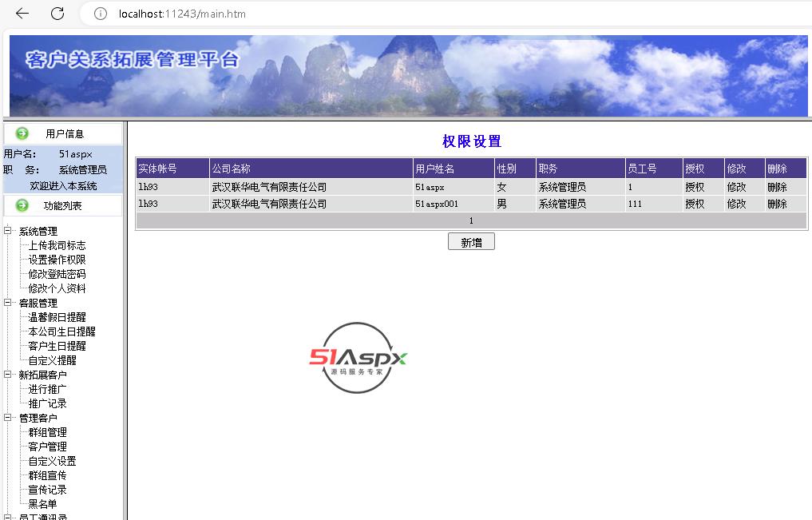
Task: Open 客户生日提醒 in the menu tree
Action: coord(57,346)
